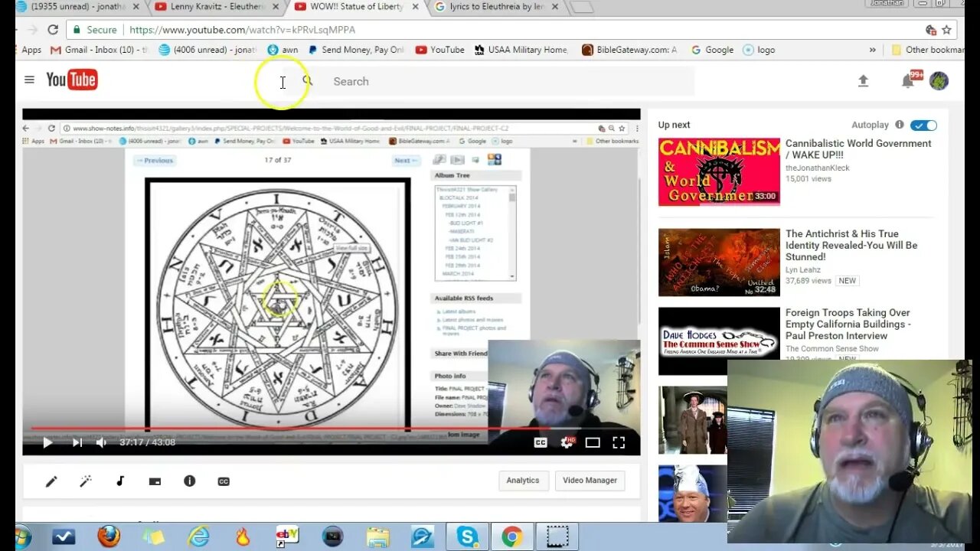Expand the bookmarks overflow chevron
The height and width of the screenshot is (551, 980).
click(872, 50)
